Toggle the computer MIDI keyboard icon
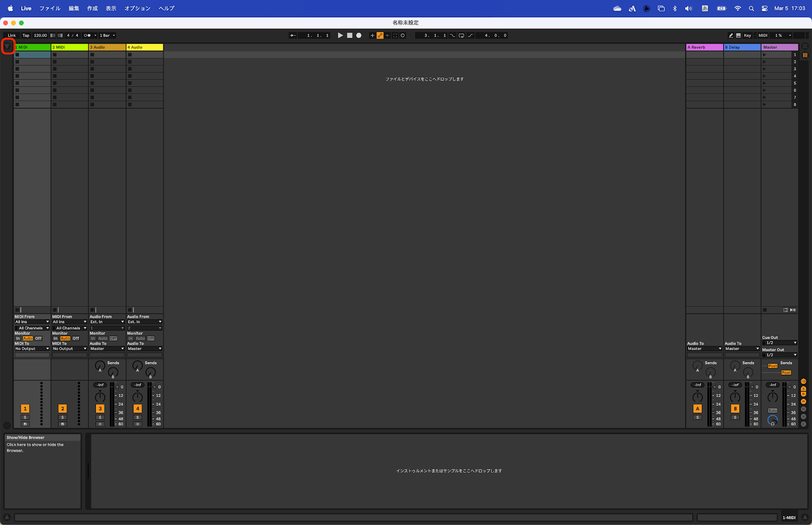The width and height of the screenshot is (812, 525). click(x=738, y=36)
